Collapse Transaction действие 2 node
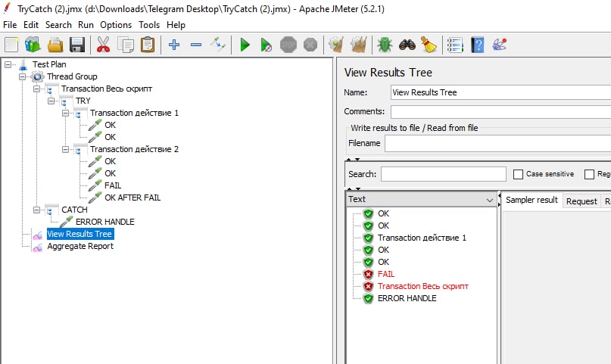611x364 pixels. [65, 149]
